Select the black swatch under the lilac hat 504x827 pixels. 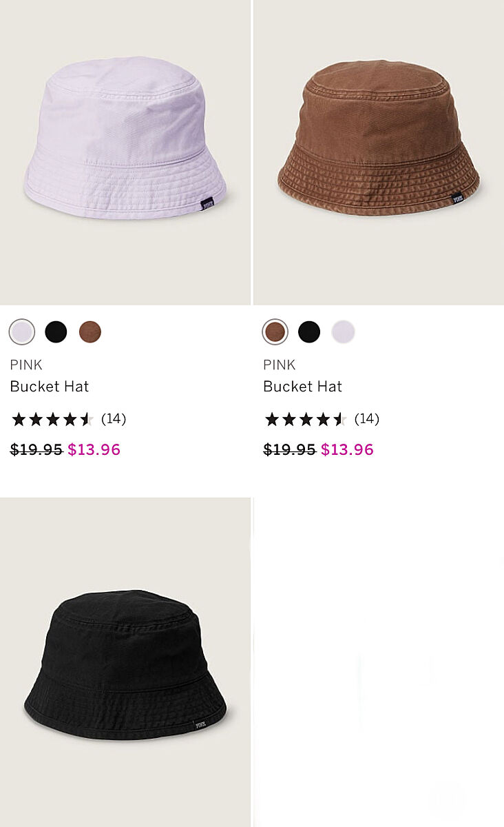click(x=56, y=332)
